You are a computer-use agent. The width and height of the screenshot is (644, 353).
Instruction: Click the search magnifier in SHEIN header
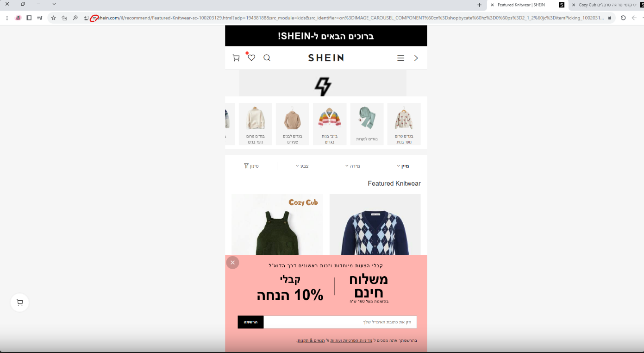267,58
